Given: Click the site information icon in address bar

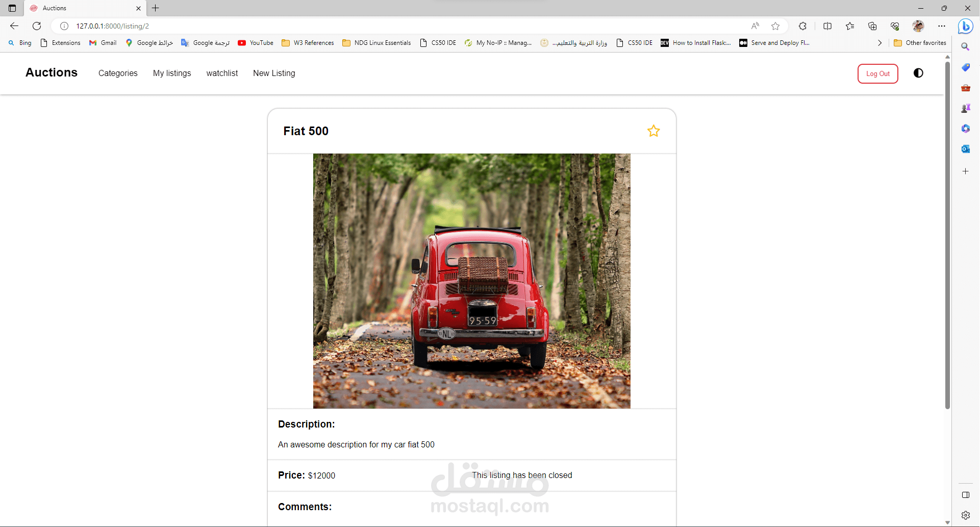Looking at the screenshot, I should [x=64, y=26].
